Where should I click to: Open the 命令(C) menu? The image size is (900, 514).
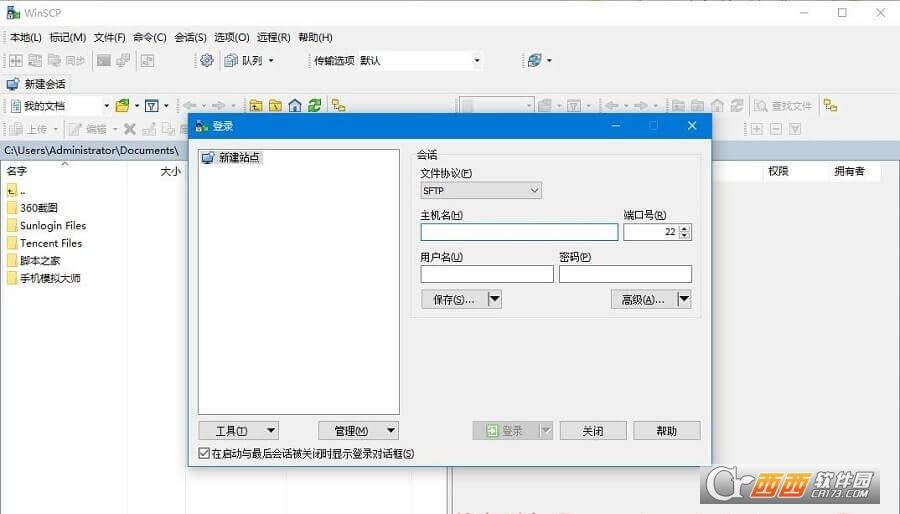(149, 37)
